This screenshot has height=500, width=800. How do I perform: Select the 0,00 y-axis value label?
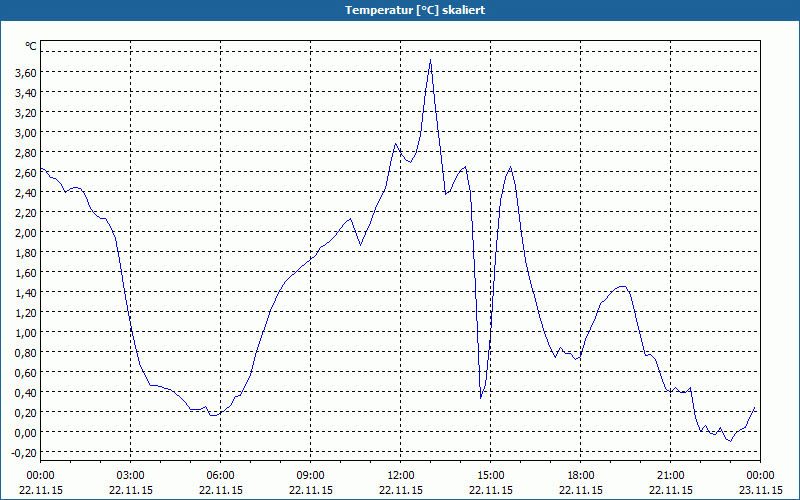pyautogui.click(x=26, y=433)
